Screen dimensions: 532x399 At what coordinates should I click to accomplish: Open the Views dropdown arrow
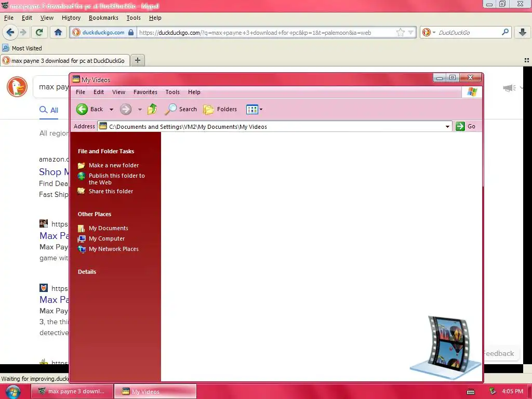click(x=261, y=110)
